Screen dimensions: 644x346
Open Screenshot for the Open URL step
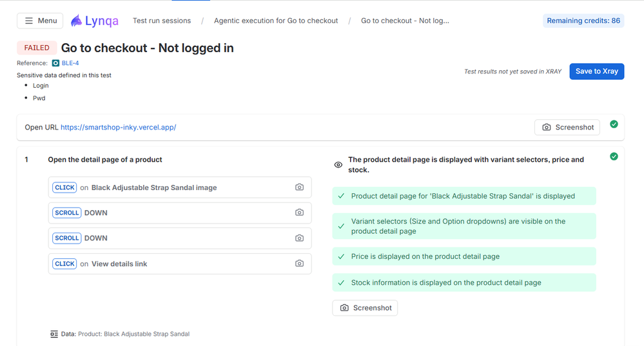tap(567, 127)
